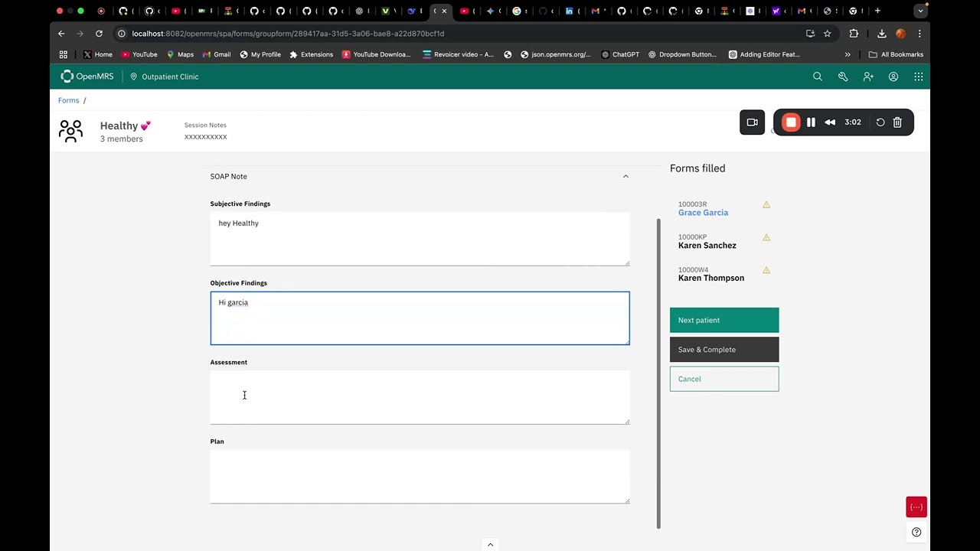Click the Plan text area
Viewport: 980px width, 551px height.
point(420,477)
